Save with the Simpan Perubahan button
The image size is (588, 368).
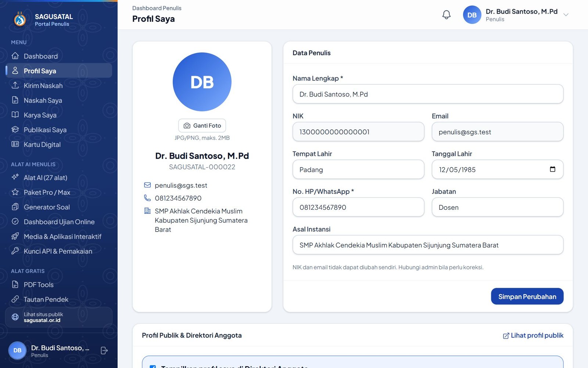point(527,297)
